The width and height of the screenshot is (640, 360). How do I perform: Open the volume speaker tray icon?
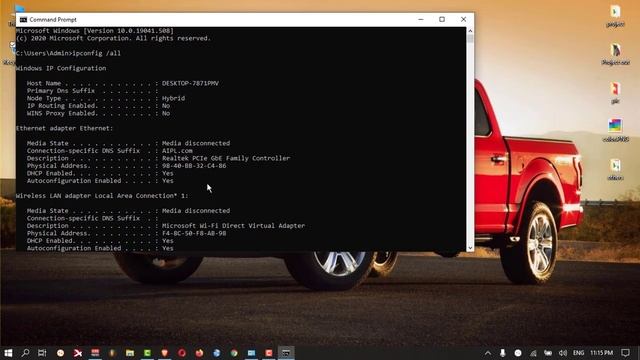(563, 353)
